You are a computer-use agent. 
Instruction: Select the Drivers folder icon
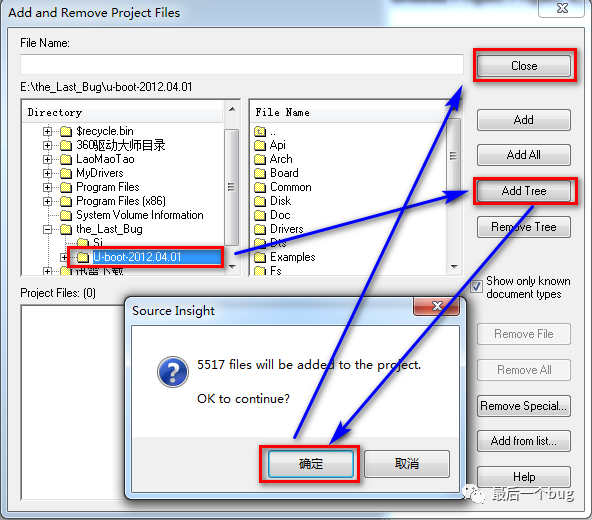pyautogui.click(x=260, y=229)
